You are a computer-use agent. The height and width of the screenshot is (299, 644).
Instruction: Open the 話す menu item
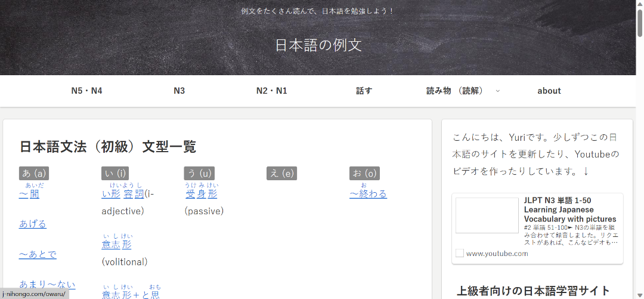[x=364, y=91]
